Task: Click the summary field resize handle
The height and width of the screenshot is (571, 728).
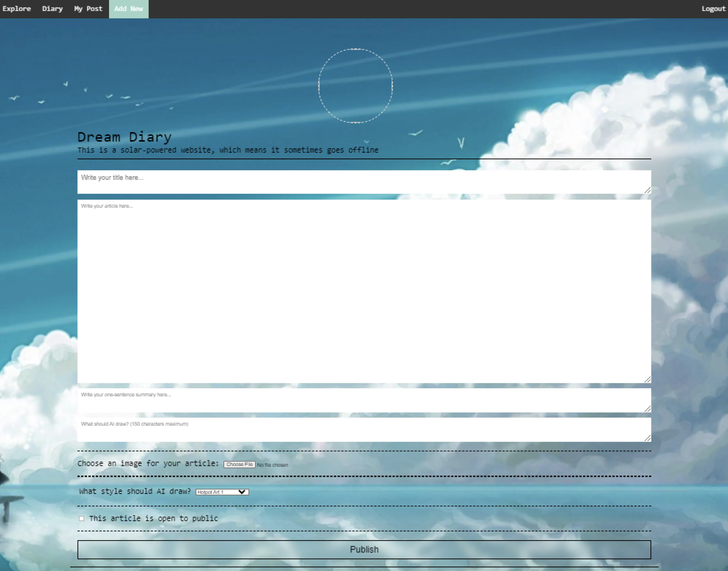Action: pos(647,409)
